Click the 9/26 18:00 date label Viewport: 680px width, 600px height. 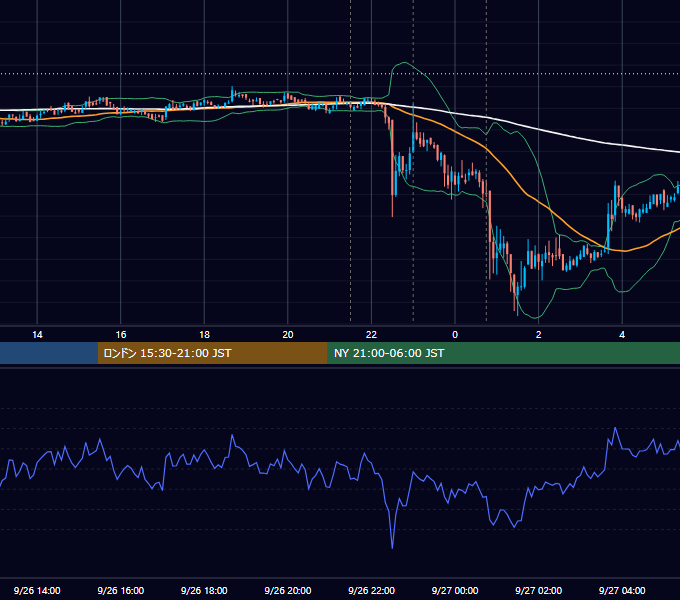pos(204,590)
